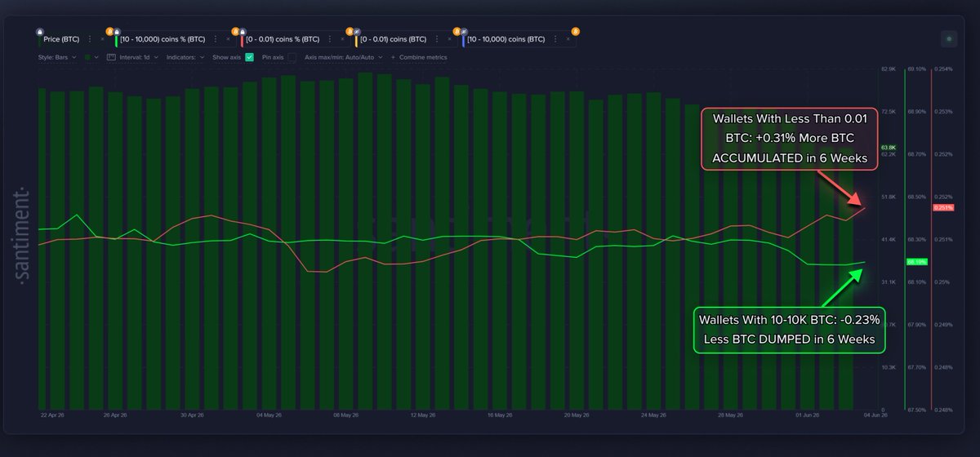Open Axis max/min: Auto/Auto dropdown
The image size is (980, 457).
tap(344, 57)
